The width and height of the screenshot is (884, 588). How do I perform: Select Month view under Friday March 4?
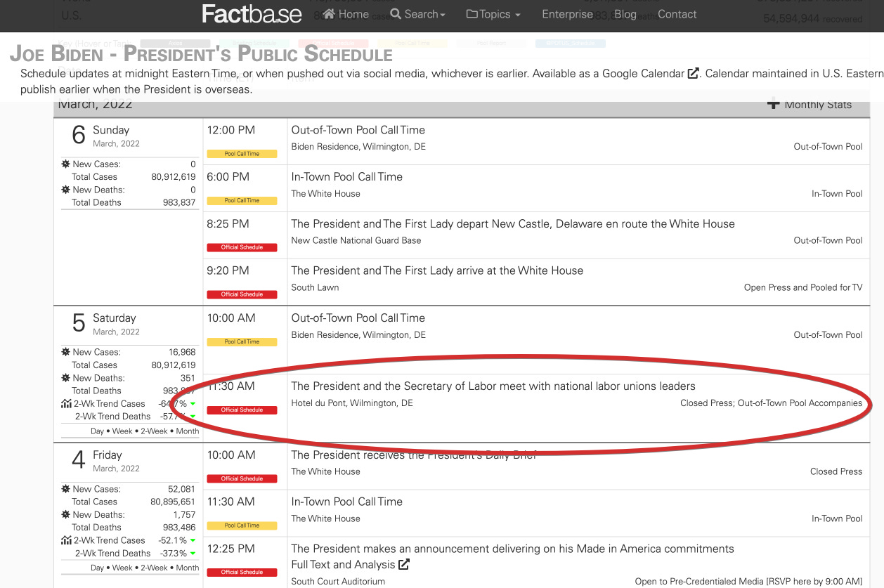click(x=188, y=568)
